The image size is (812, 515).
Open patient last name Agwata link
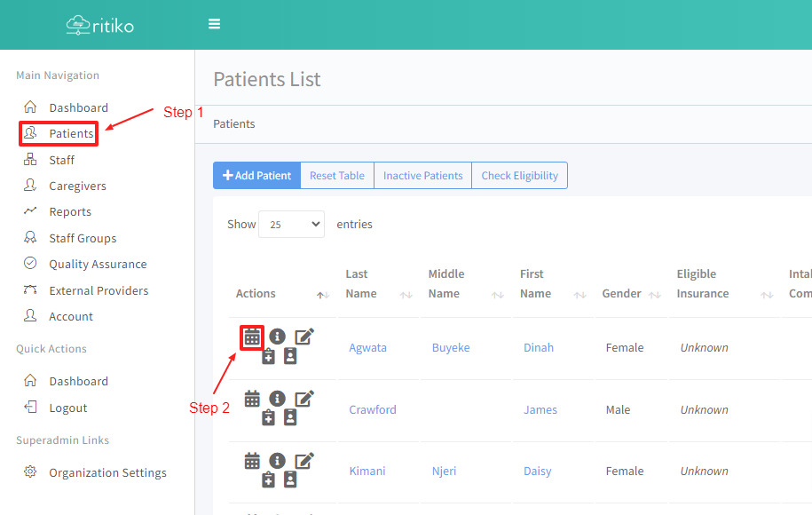click(367, 347)
